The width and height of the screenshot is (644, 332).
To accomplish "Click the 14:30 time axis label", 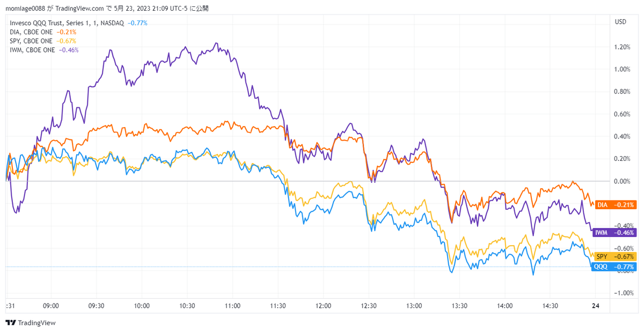I will (550, 306).
